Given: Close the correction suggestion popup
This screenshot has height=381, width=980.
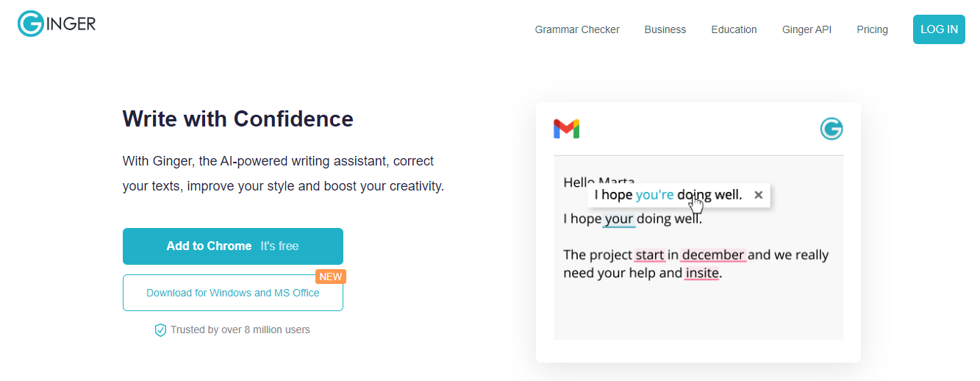Looking at the screenshot, I should 758,195.
